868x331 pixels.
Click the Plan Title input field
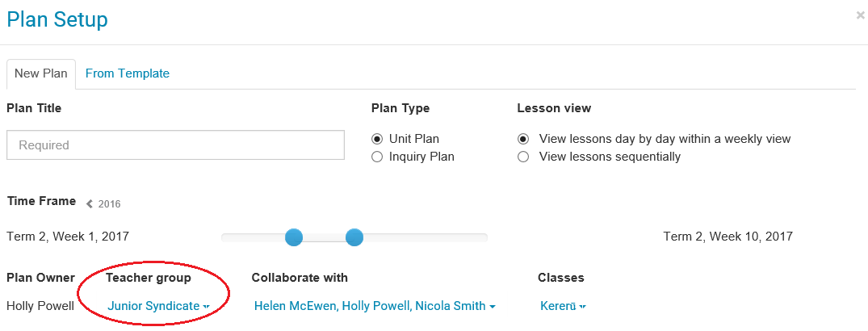pos(175,145)
